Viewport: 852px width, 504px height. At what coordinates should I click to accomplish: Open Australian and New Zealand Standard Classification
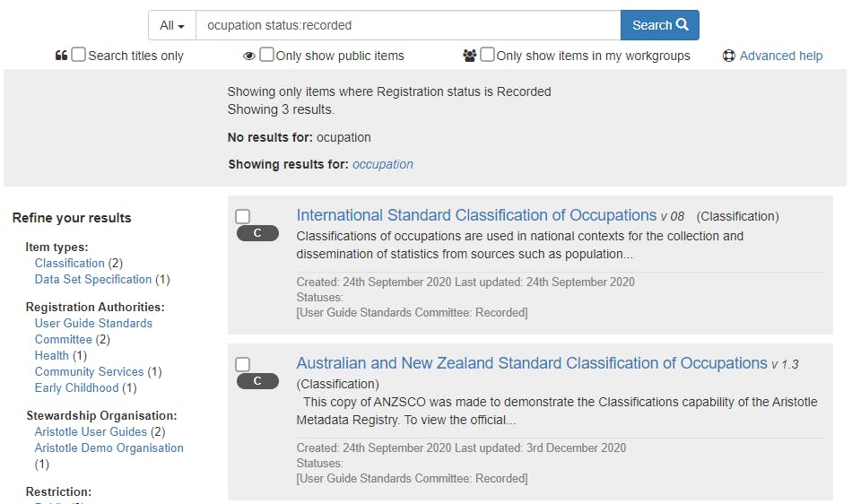tap(532, 363)
